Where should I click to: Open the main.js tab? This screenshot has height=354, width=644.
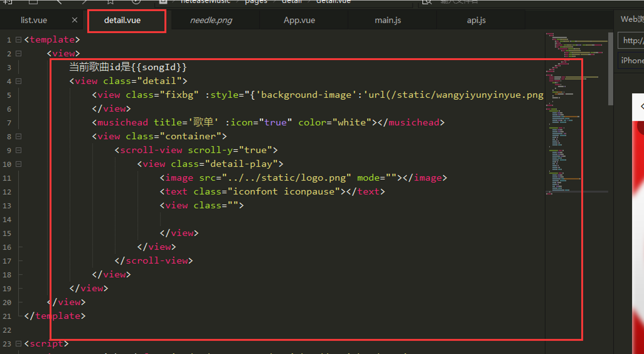point(388,20)
